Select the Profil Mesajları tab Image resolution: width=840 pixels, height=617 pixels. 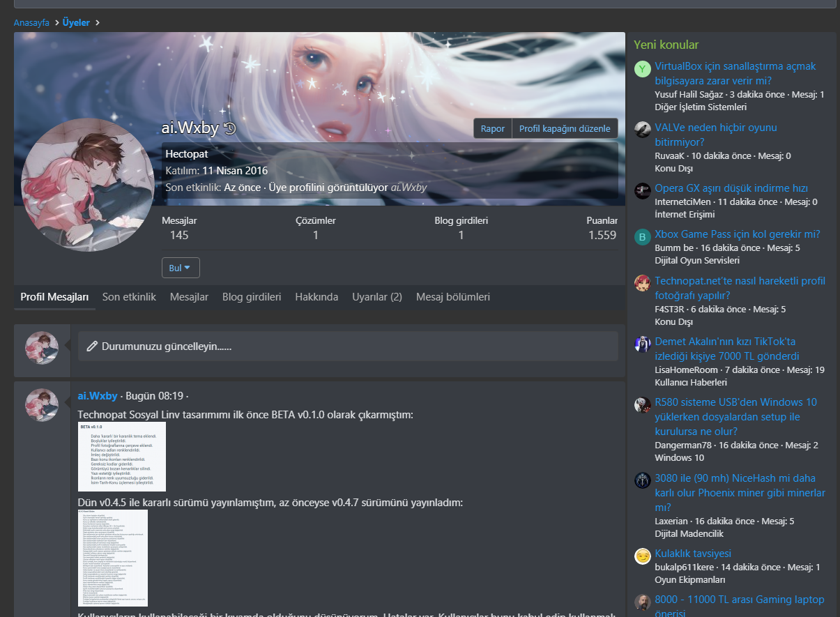click(54, 297)
